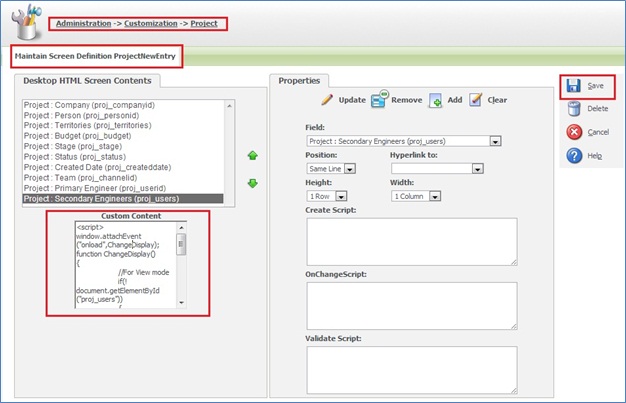This screenshot has height=403, width=626.
Task: Click field list scrollbar up arrow
Action: 229,106
